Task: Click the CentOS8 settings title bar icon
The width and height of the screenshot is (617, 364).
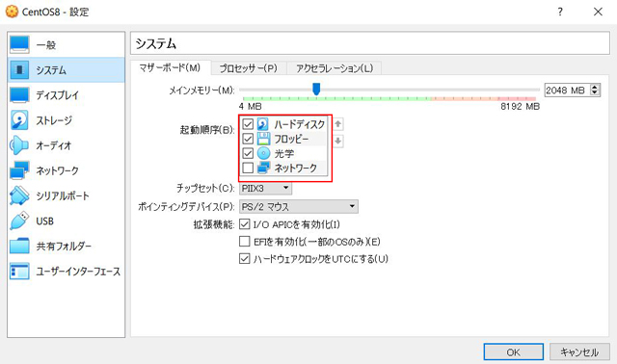Action: point(12,12)
